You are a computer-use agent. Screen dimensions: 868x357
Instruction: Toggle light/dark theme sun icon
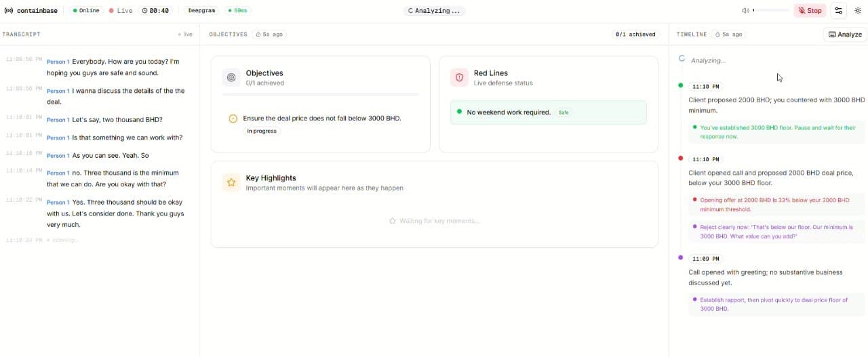(x=858, y=11)
